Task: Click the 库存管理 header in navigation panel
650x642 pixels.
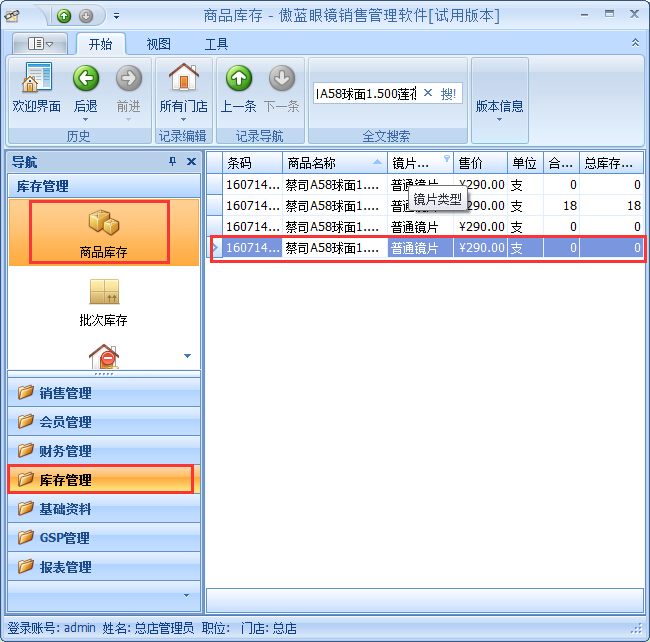Action: coord(104,186)
